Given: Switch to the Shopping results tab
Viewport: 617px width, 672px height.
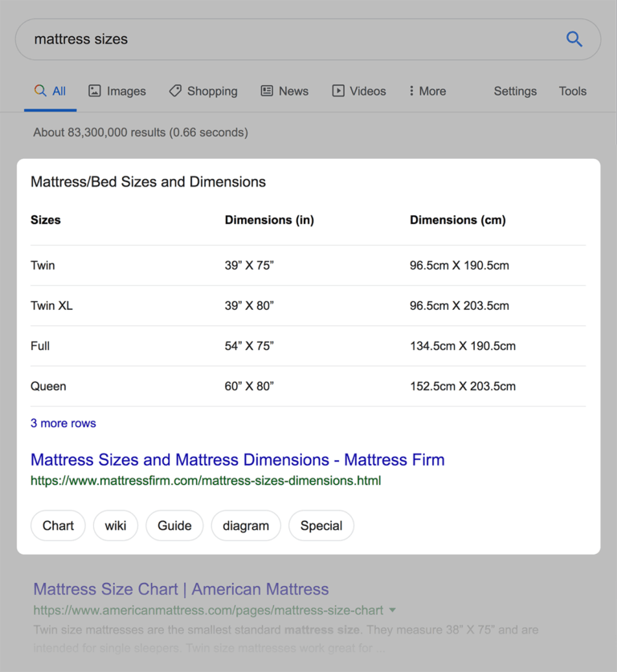Looking at the screenshot, I should click(211, 91).
